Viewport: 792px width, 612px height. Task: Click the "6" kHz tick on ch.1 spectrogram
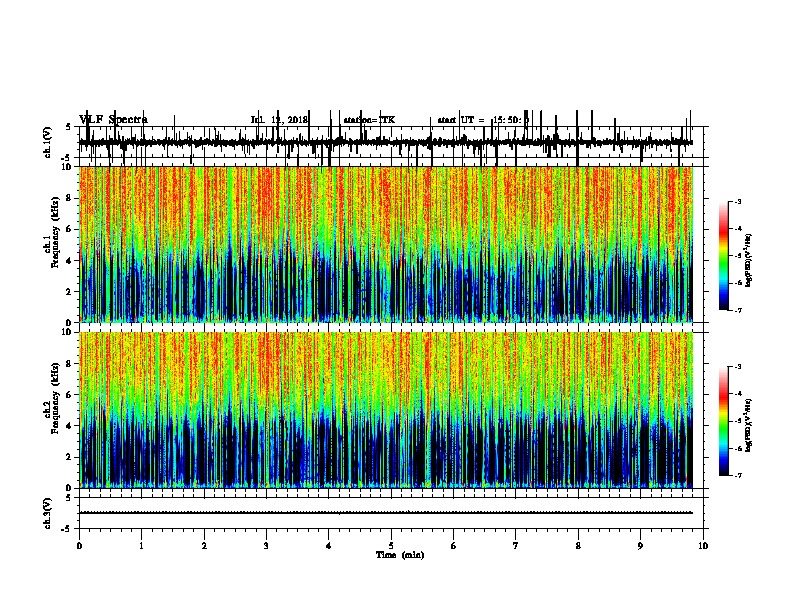pos(70,229)
